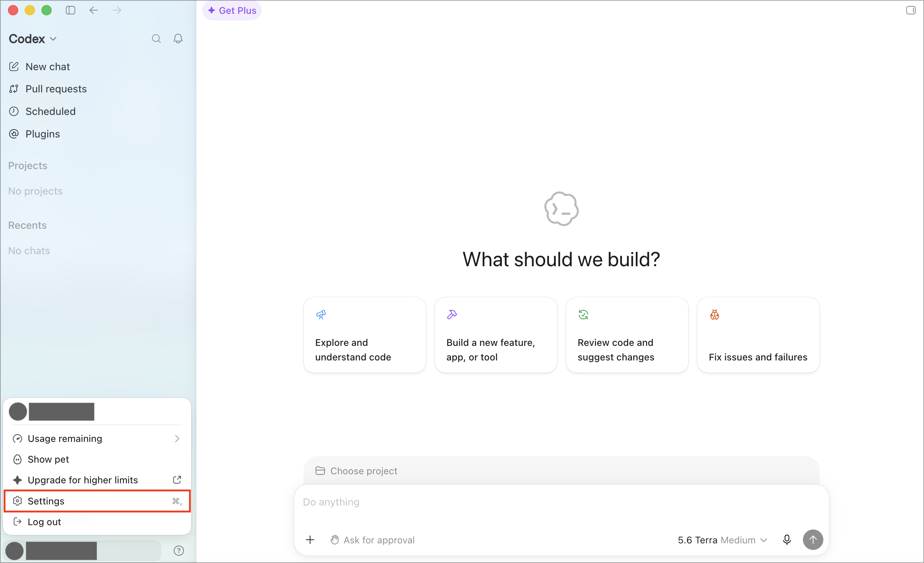
Task: Click the Settings gear icon
Action: click(17, 501)
